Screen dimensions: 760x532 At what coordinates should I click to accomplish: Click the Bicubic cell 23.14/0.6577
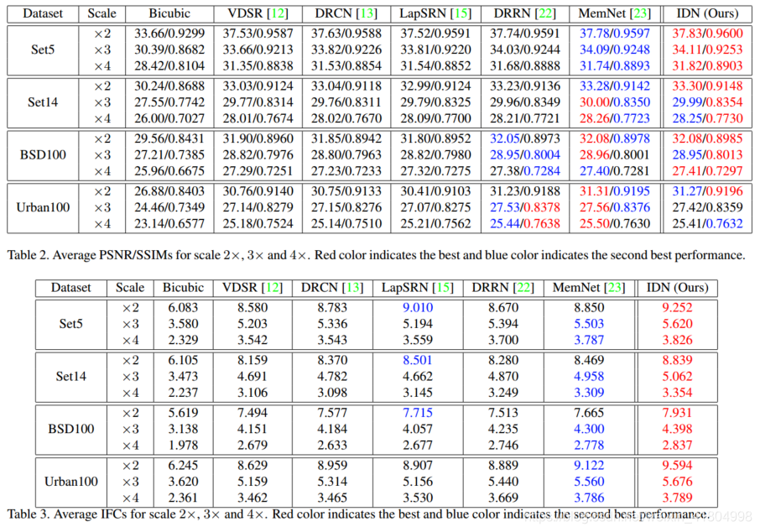169,224
